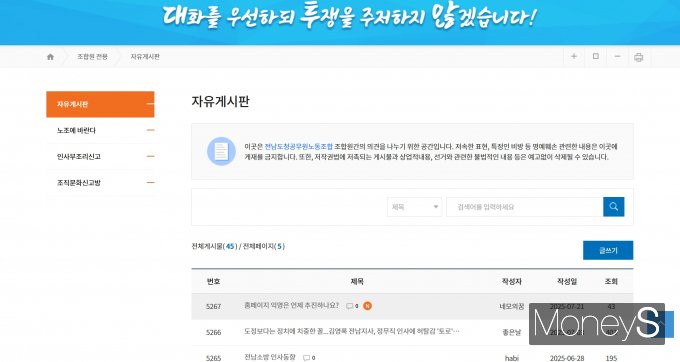680x362 pixels.
Task: Click the 제목 column header
Action: point(357,281)
